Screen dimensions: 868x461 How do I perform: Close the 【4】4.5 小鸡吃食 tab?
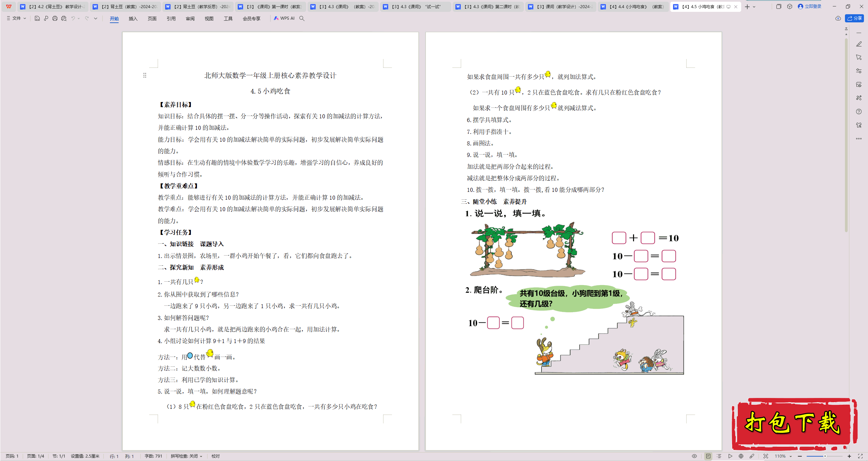point(736,6)
